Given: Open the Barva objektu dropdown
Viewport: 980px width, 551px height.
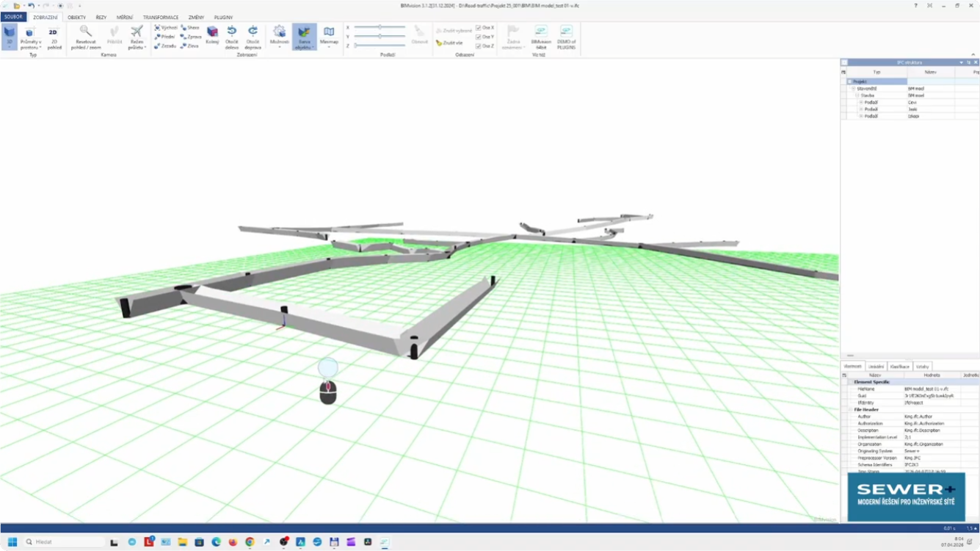Looking at the screenshot, I should [x=304, y=37].
